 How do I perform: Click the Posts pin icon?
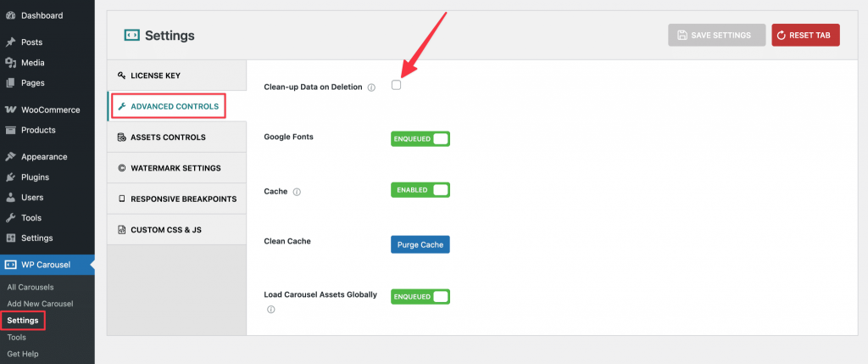point(10,42)
